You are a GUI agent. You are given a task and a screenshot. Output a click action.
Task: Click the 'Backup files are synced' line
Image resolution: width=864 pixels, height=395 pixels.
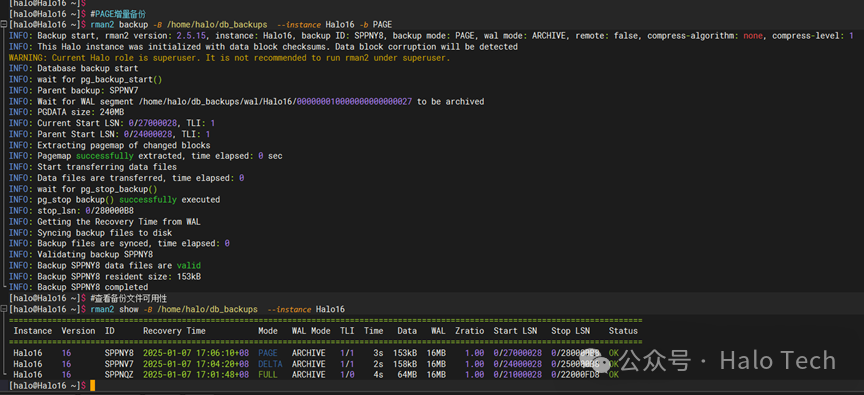(133, 243)
